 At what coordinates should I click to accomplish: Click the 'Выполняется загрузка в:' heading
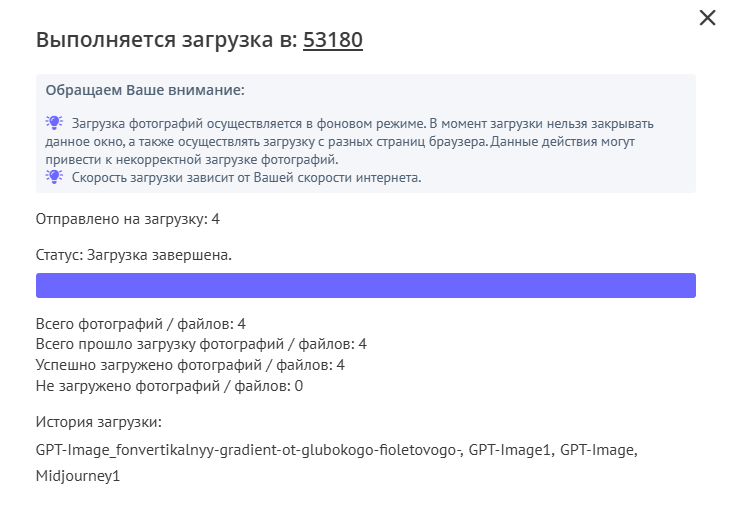click(x=167, y=41)
